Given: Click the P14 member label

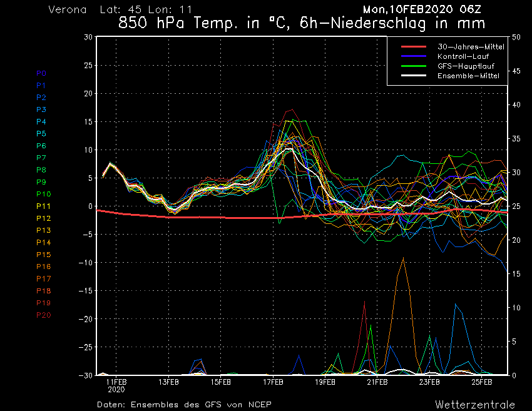Looking at the screenshot, I should point(43,243).
